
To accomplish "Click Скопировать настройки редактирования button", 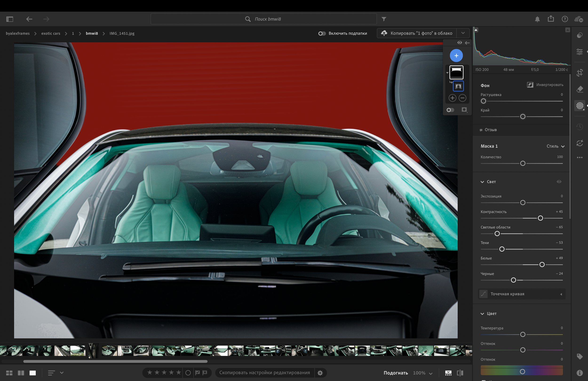I will (x=264, y=373).
